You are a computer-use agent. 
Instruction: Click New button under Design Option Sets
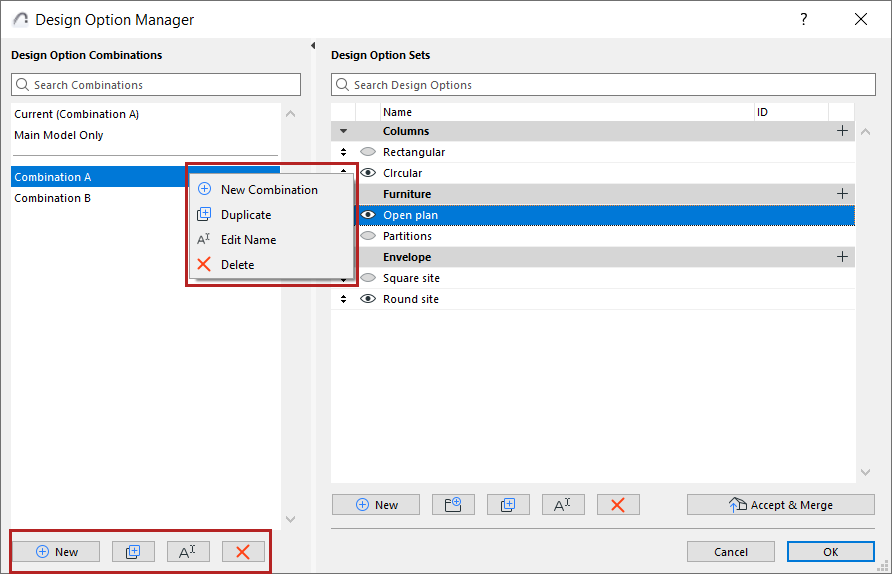pyautogui.click(x=376, y=505)
